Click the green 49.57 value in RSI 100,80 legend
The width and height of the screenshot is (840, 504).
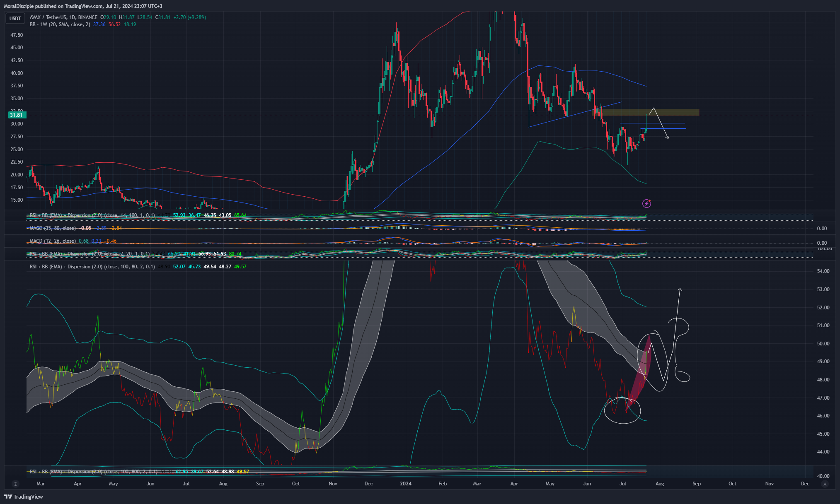240,267
